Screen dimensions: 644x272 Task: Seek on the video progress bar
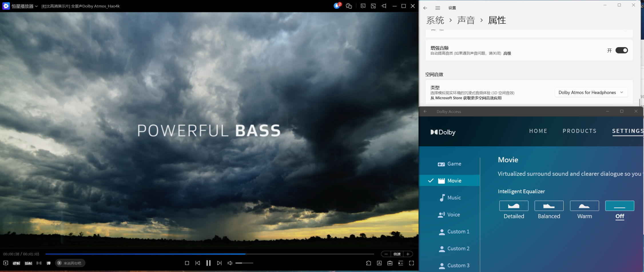point(210,254)
